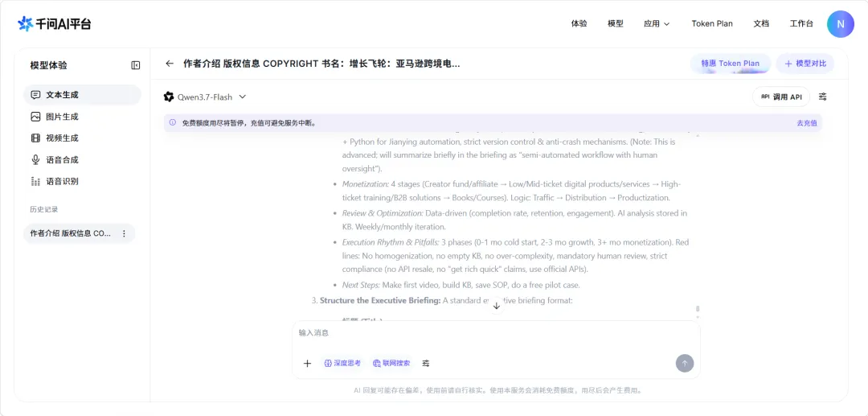The height and width of the screenshot is (416, 868).
Task: Click the 模型体验 heading
Action: (49, 65)
